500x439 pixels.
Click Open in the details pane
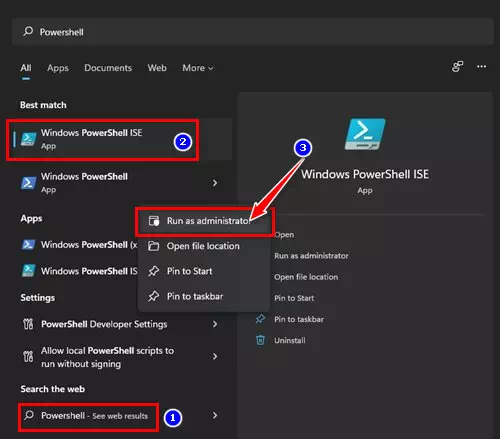(x=284, y=235)
